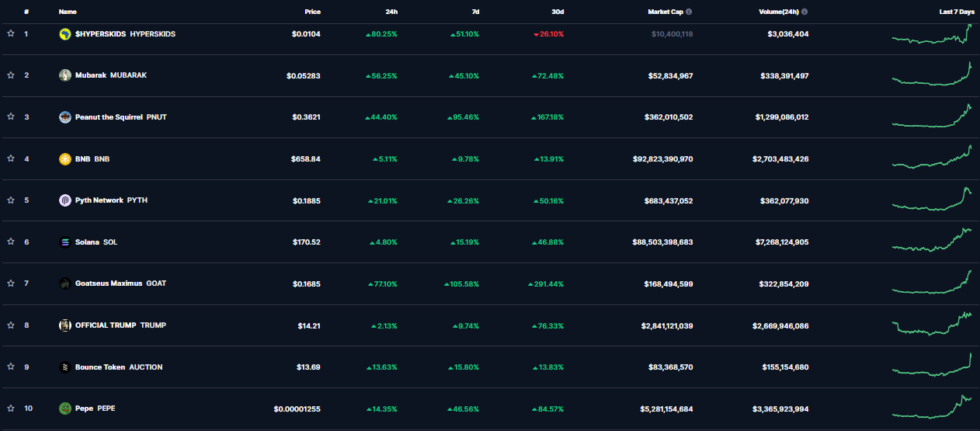Click the Pepe frog coin icon

(65, 408)
